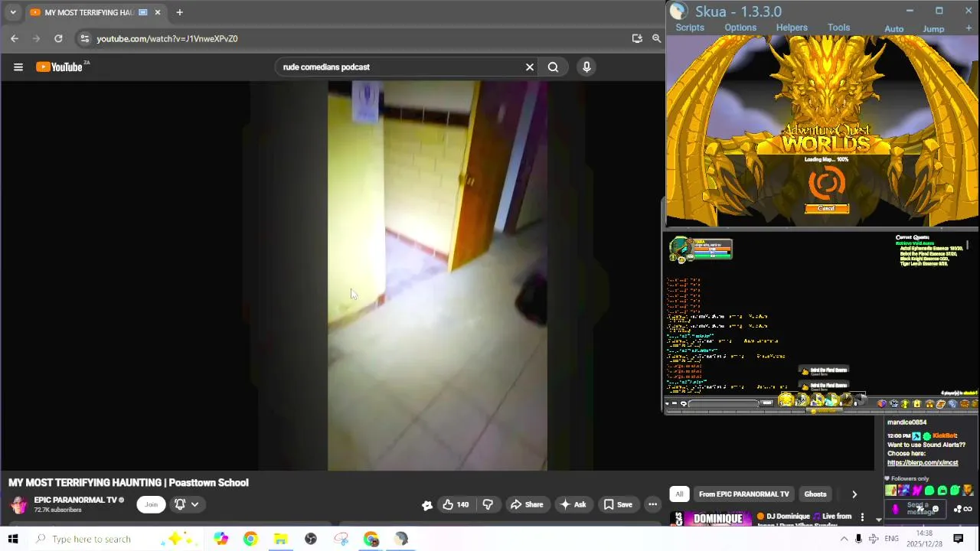
Task: Open Skua Auto menu
Action: [894, 29]
